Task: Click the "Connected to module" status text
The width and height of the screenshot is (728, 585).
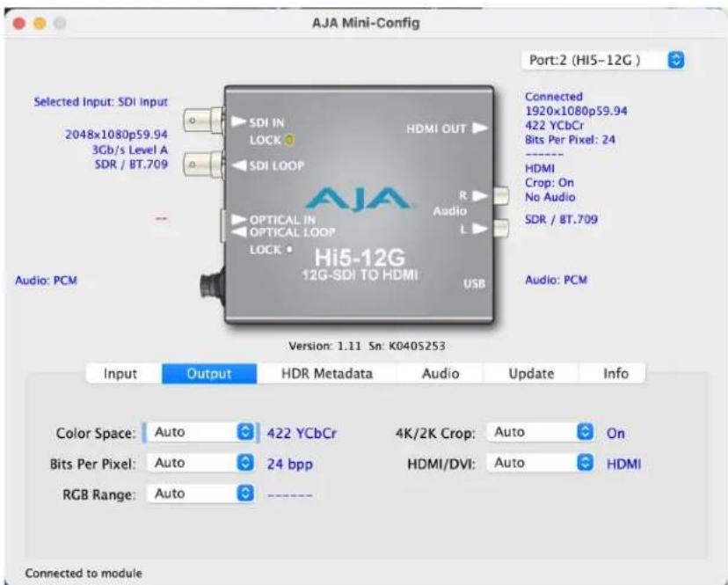Action: coord(84,574)
